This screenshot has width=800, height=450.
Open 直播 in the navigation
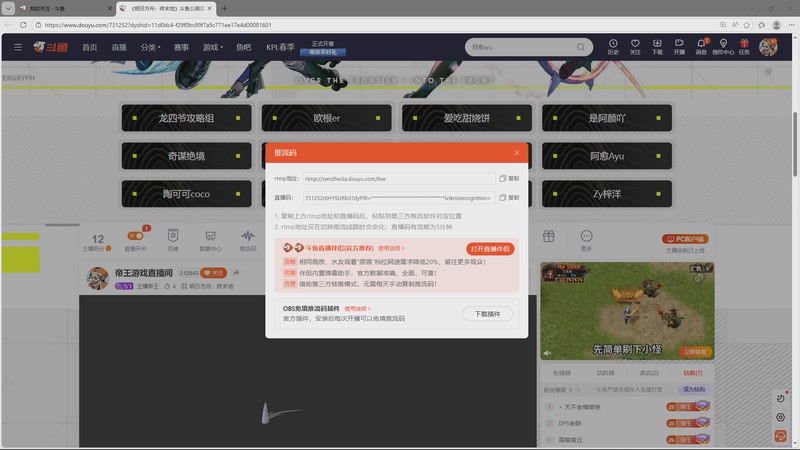click(119, 47)
